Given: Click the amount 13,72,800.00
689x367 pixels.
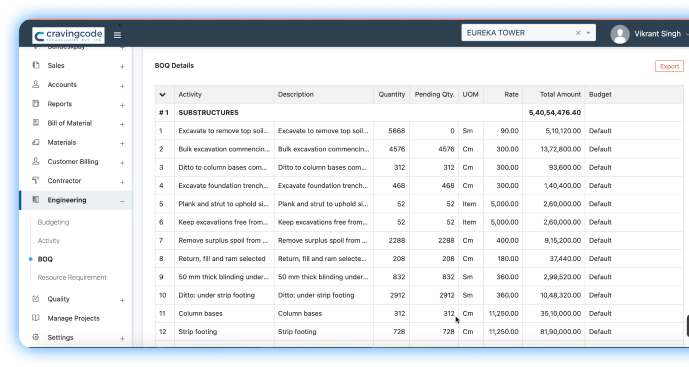Looking at the screenshot, I should [561, 149].
